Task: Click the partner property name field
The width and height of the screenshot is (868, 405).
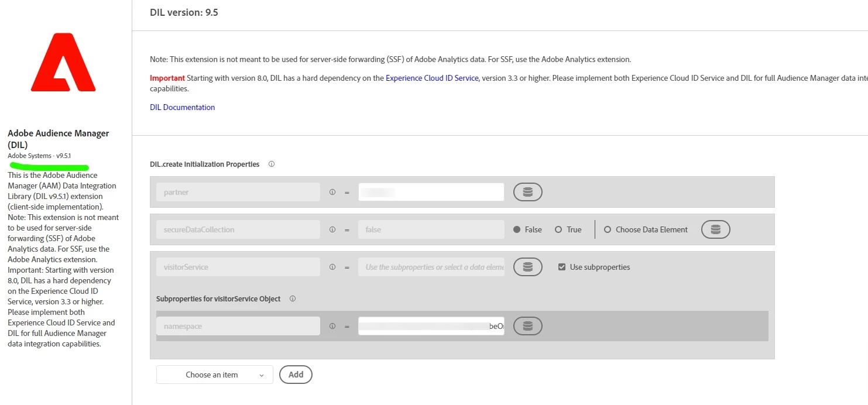Action: pos(238,192)
